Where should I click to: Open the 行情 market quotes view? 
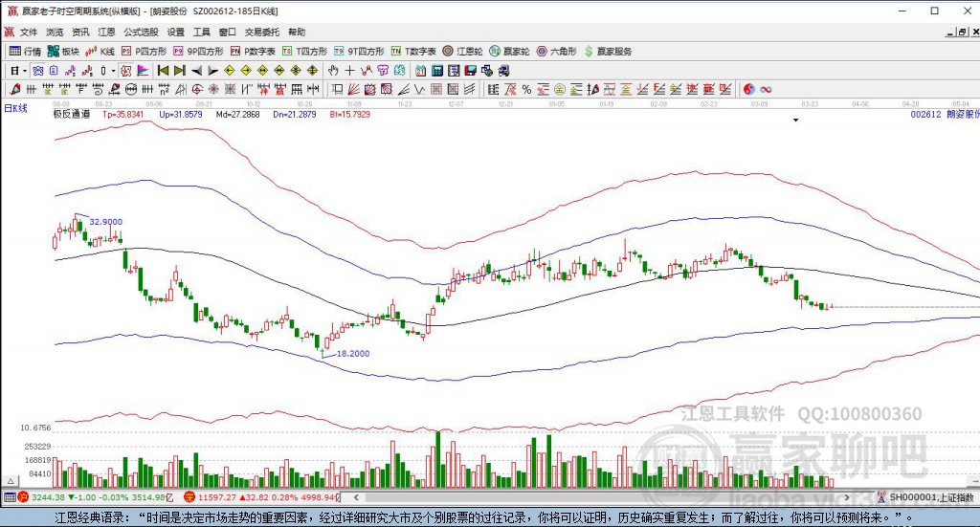[x=25, y=52]
